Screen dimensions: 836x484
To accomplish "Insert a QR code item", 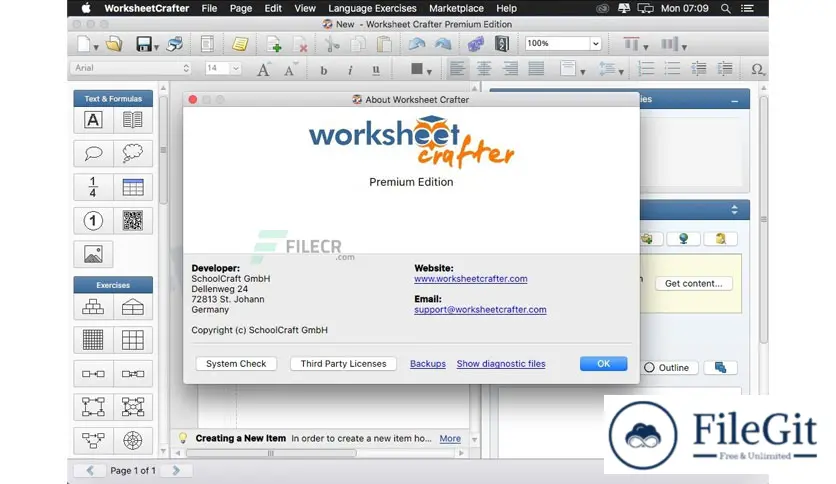I will [x=133, y=221].
